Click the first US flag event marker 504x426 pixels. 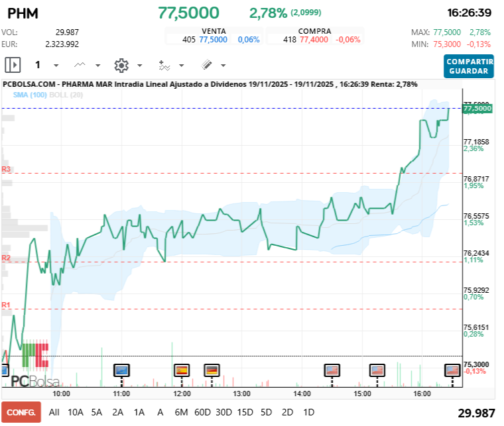[332, 370]
